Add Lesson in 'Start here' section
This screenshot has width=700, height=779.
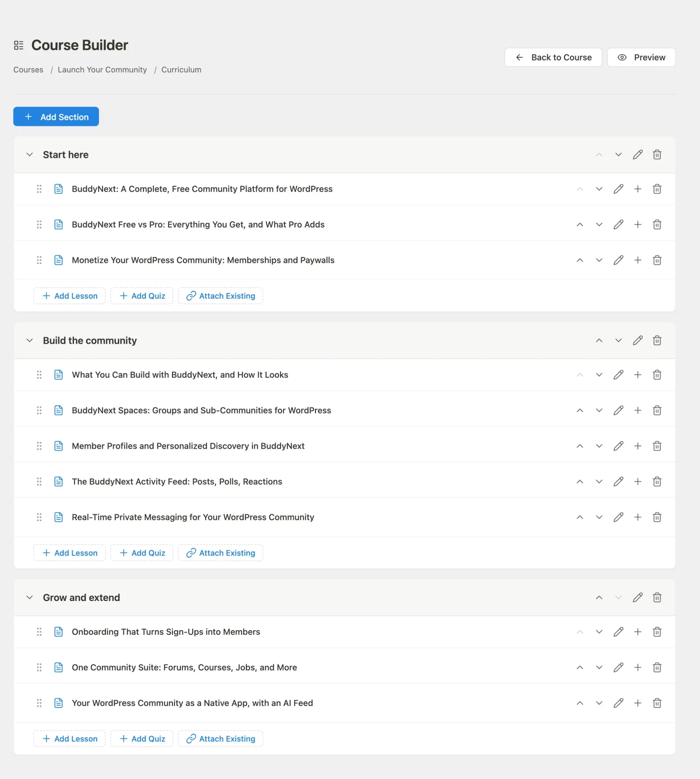(70, 296)
